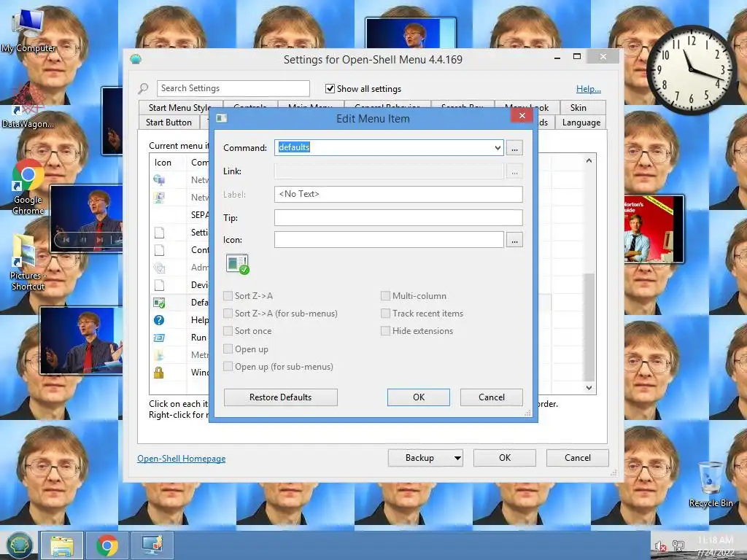Click the network tray icon

tap(678, 545)
